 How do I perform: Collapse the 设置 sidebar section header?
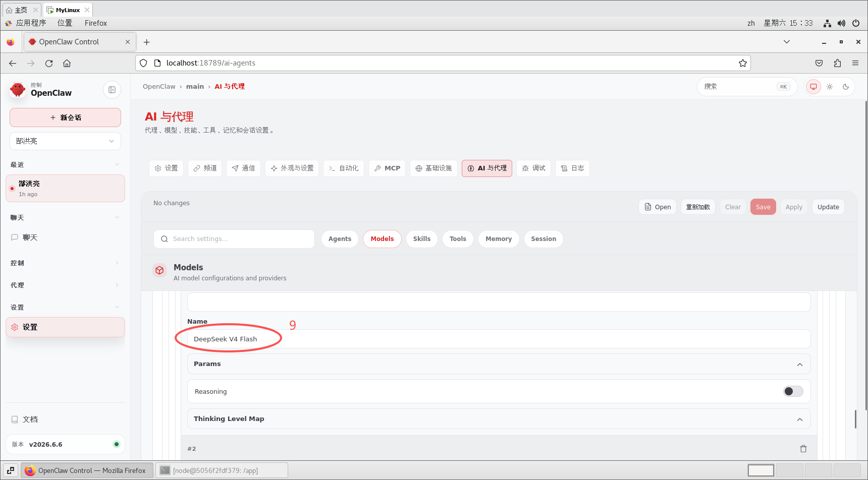tap(66, 308)
